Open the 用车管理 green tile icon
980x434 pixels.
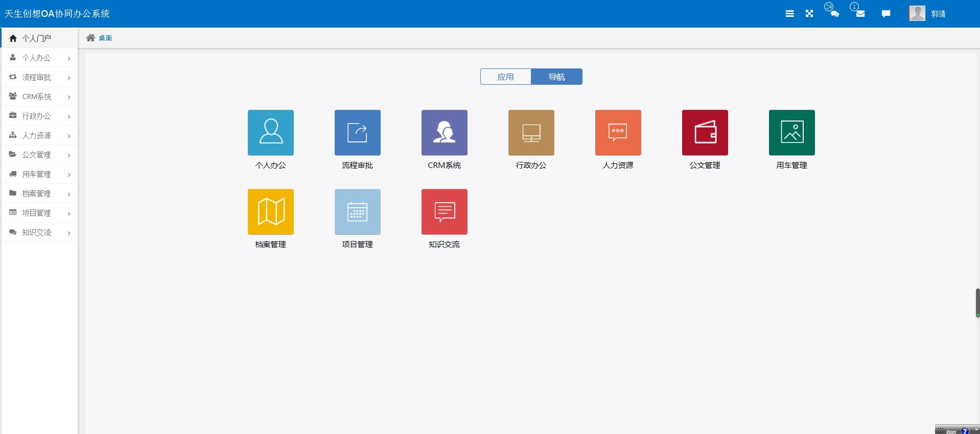coord(791,133)
